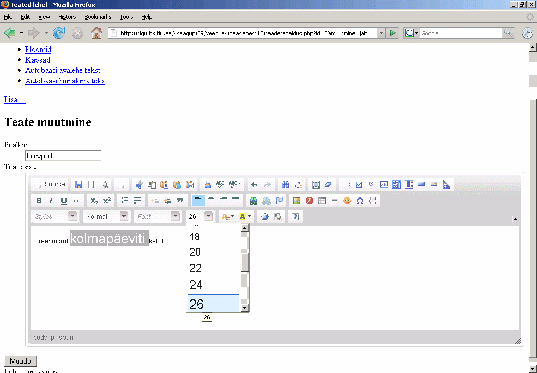
Task: Click the Insert Flash icon
Action: coord(309,201)
